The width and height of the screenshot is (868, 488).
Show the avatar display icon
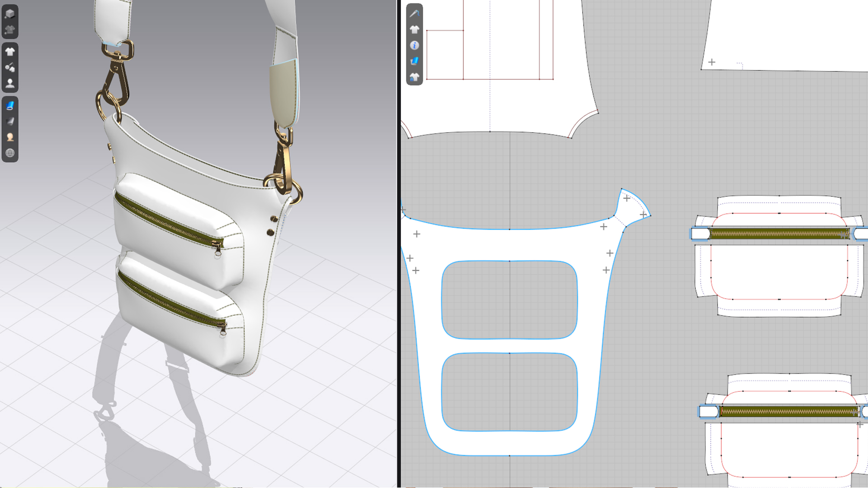pyautogui.click(x=10, y=84)
